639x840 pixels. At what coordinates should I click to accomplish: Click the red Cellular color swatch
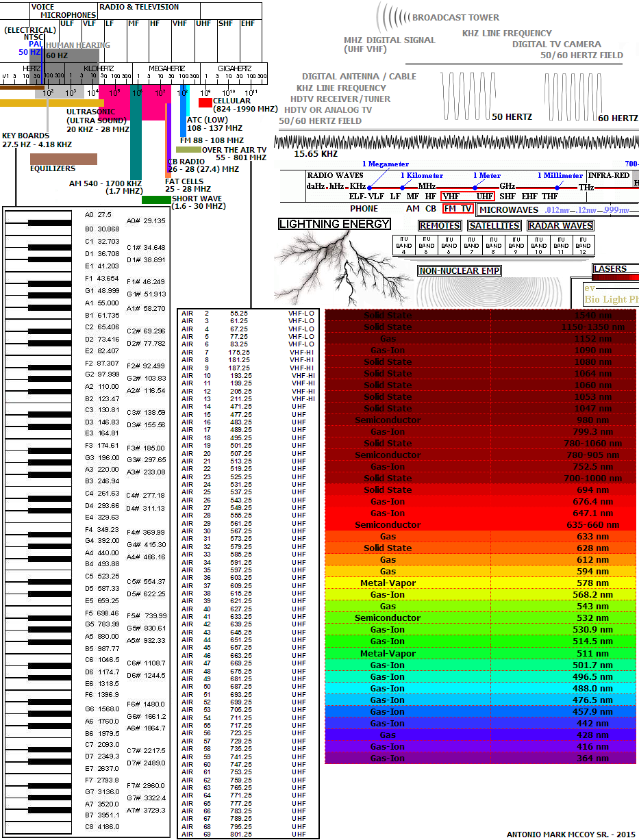pyautogui.click(x=205, y=102)
